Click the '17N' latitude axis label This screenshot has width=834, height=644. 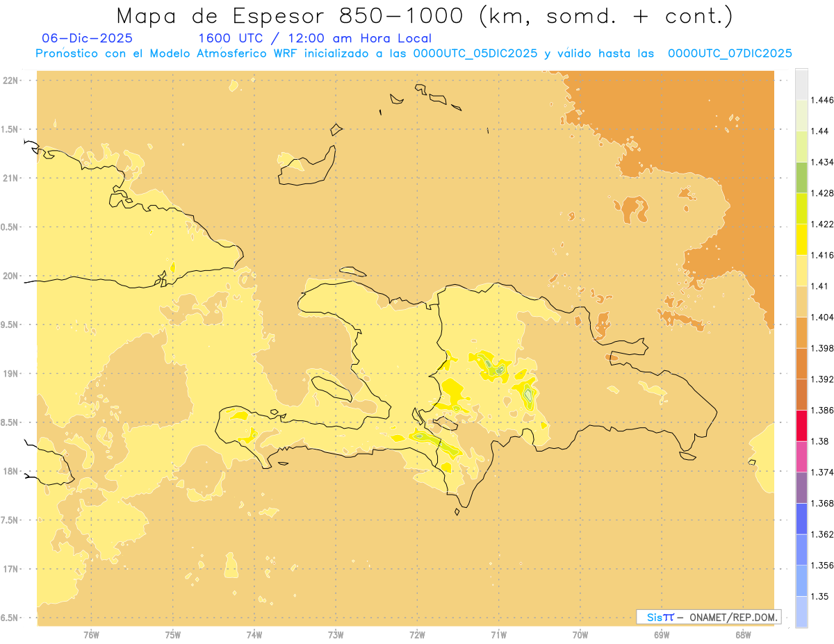[12, 570]
